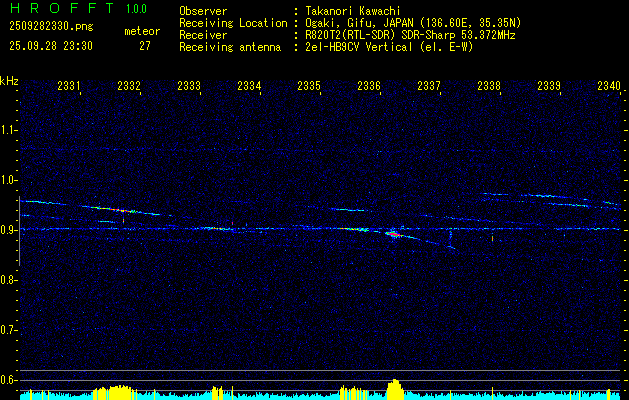Click the receiver R820T2 frequency text

(410, 35)
